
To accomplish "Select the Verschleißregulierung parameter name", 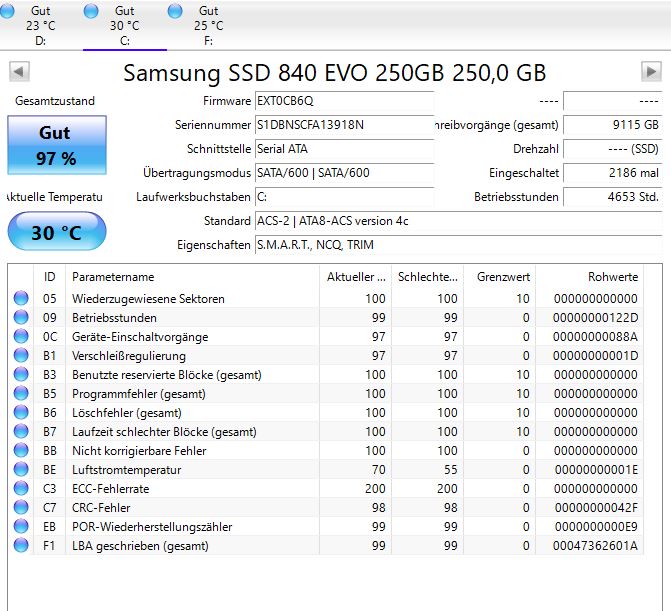I will tap(129, 356).
